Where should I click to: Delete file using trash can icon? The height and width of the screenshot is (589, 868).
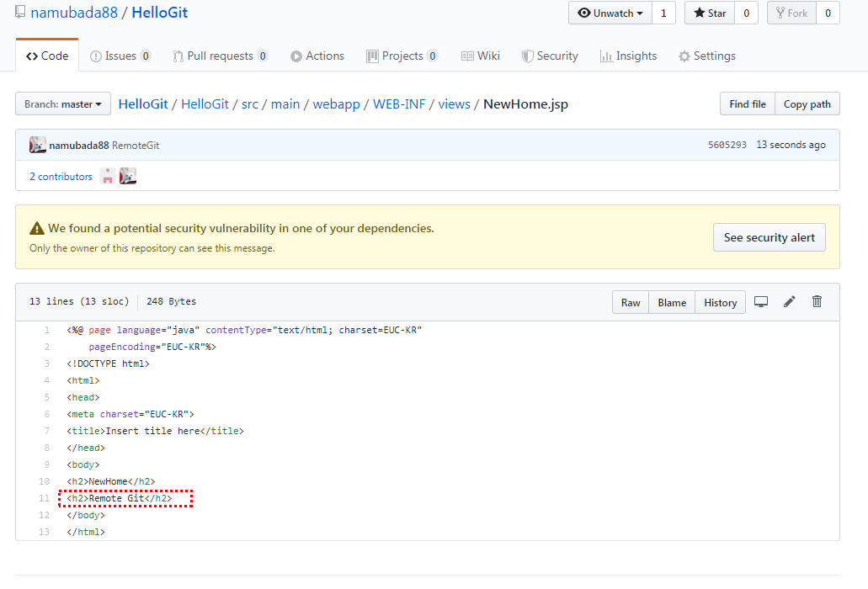pyautogui.click(x=817, y=301)
